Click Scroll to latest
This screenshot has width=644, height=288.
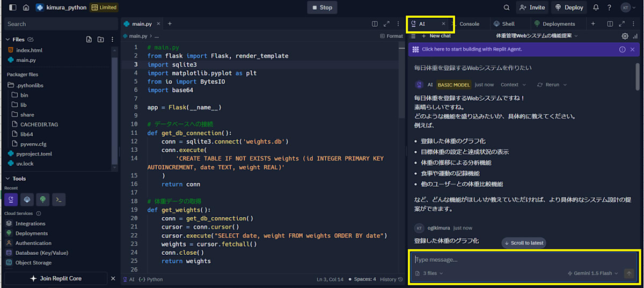523,243
